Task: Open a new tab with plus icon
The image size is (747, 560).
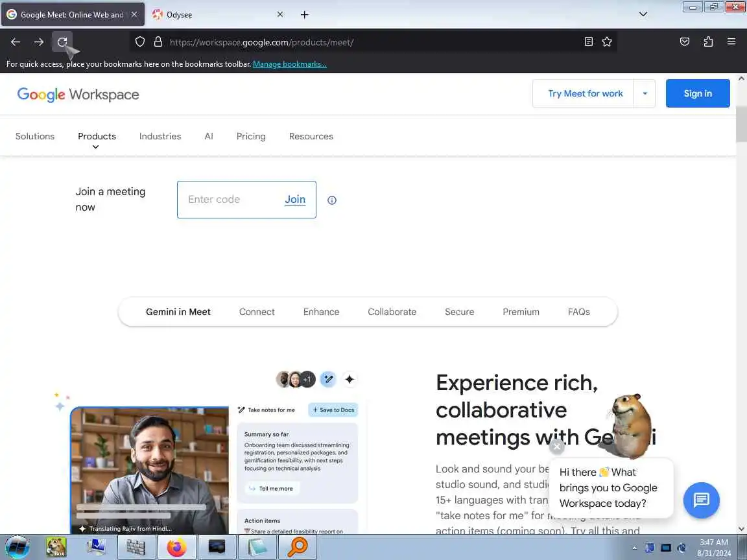Action: pyautogui.click(x=304, y=15)
